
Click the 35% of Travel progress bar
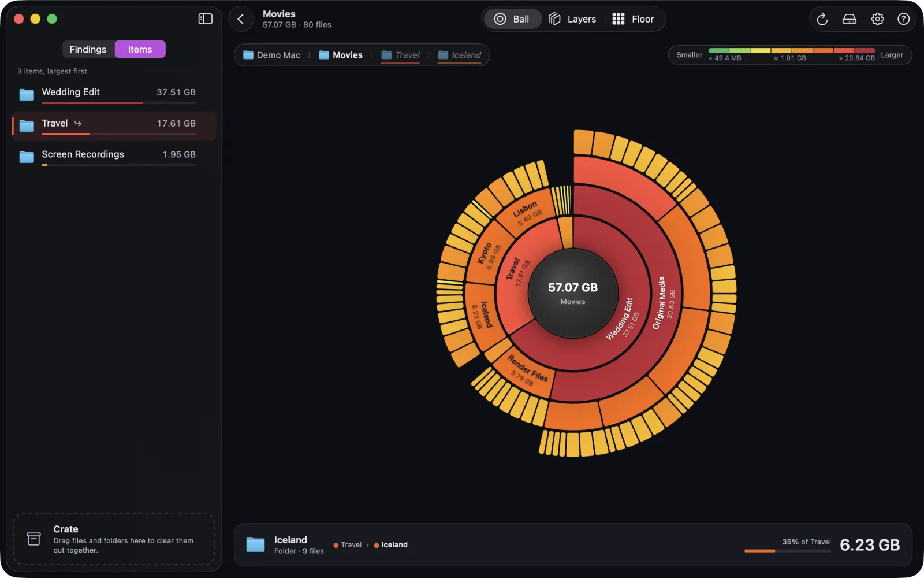click(x=788, y=551)
